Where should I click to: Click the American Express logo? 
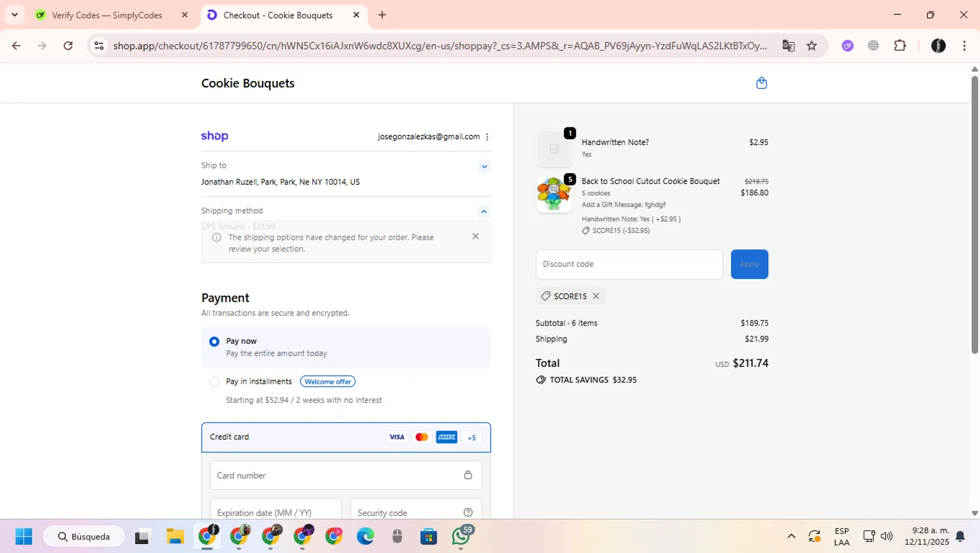[447, 437]
